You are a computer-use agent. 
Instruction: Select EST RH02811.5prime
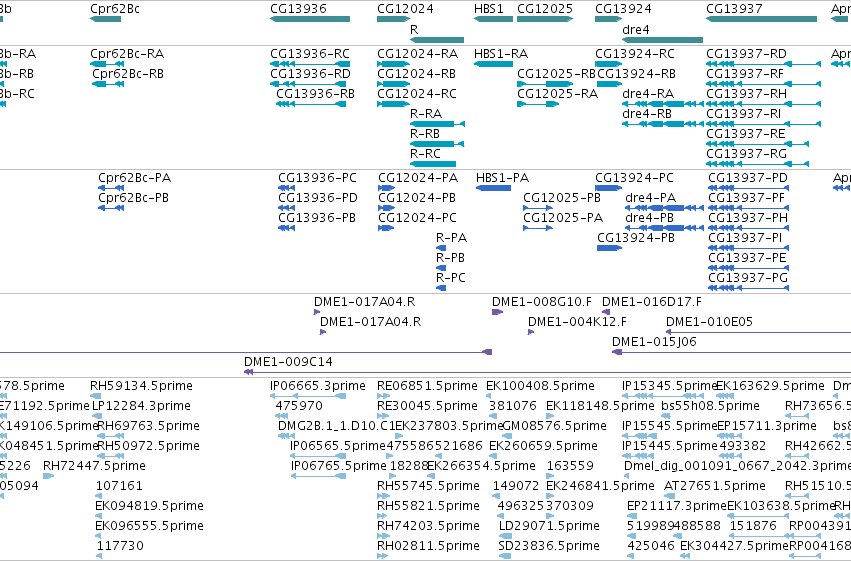(383, 556)
